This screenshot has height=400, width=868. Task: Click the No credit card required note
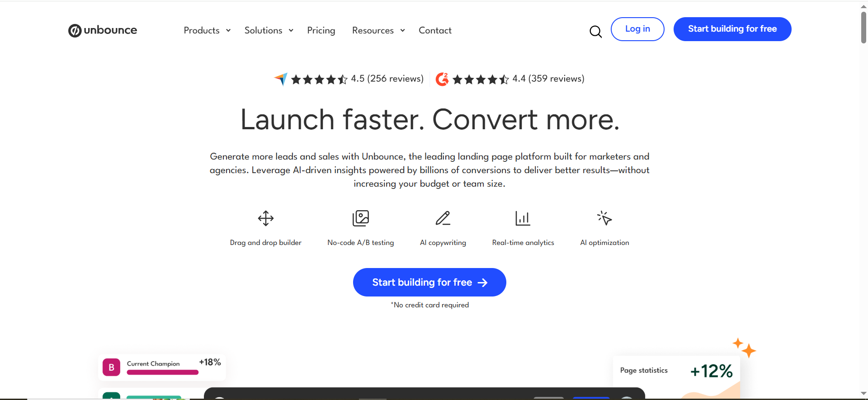click(430, 305)
